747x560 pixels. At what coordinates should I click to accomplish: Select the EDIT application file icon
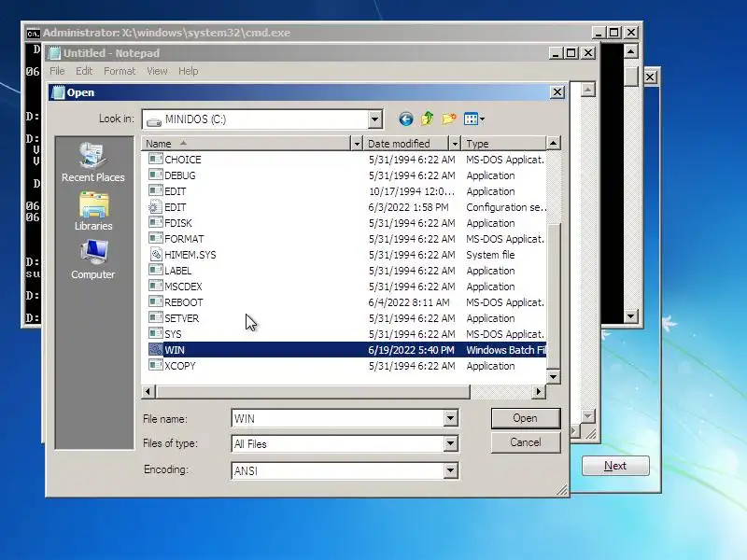coord(155,190)
